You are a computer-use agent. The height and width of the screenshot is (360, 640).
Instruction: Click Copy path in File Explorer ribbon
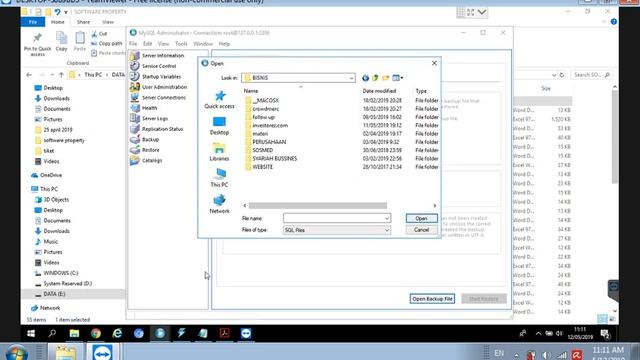click(x=107, y=43)
